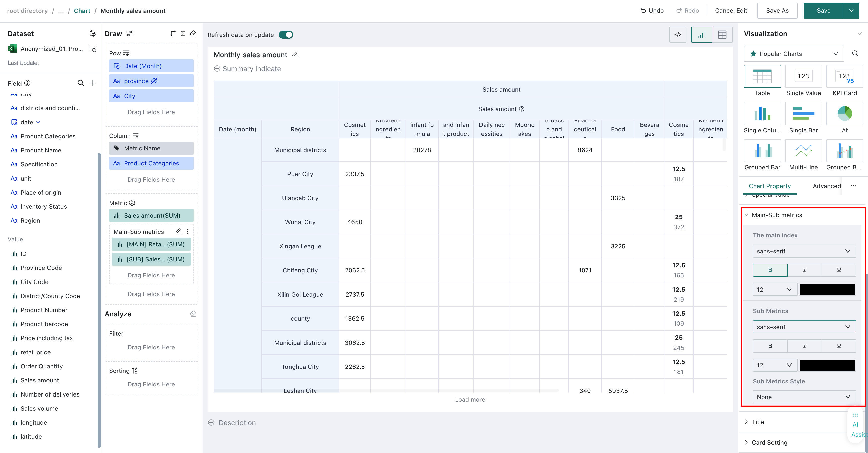868x453 pixels.
Task: Click the edit pencil beside chart title
Action: 295,54
